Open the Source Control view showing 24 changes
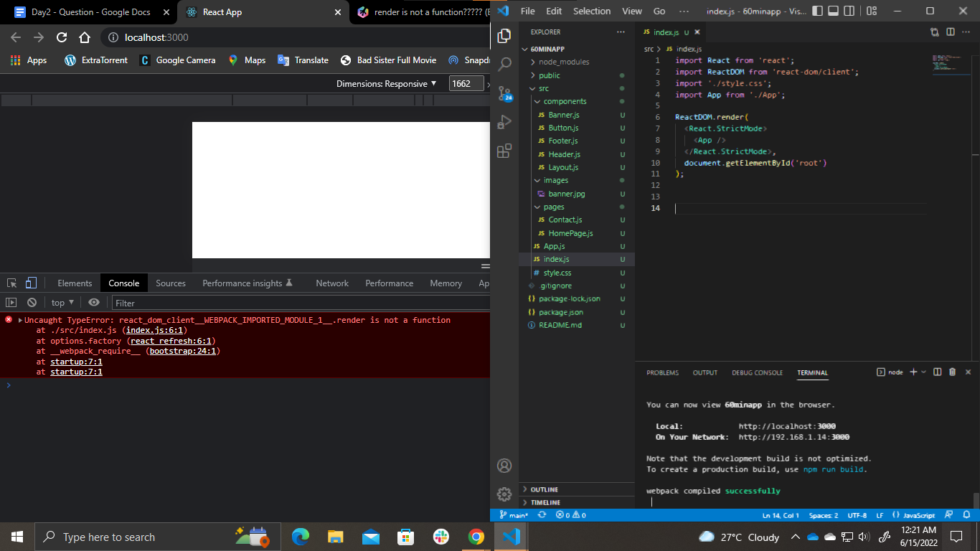This screenshot has width=980, height=551. coord(504,93)
